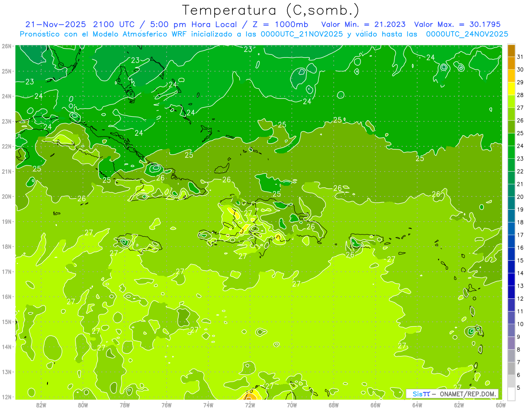Click the '62W' longitude axis label
This screenshot has width=532, height=411.
pos(459,405)
